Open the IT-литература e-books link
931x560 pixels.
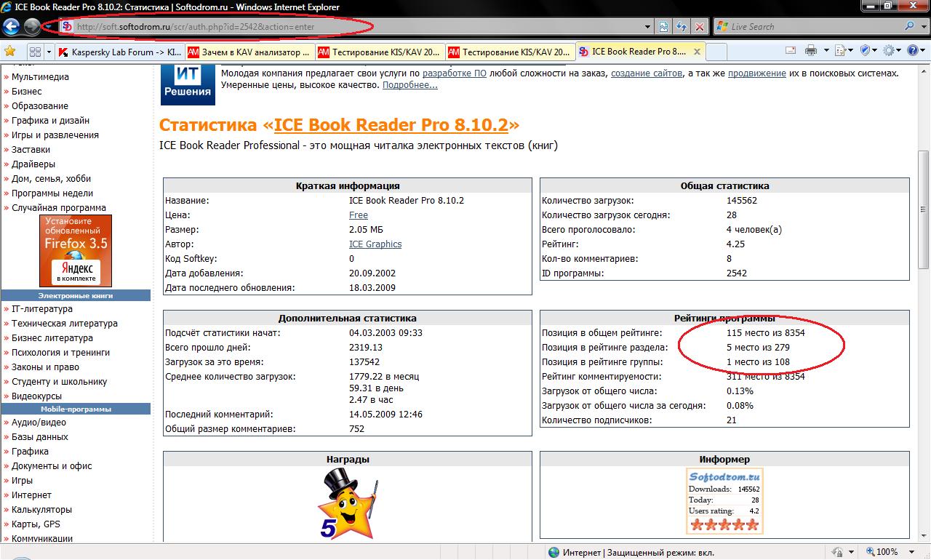click(42, 309)
